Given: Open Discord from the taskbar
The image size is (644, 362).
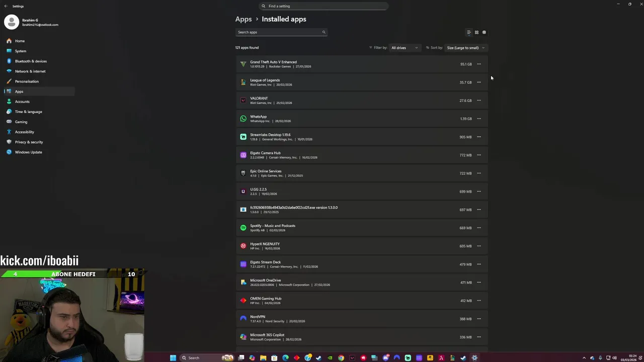Looking at the screenshot, I should (x=386, y=357).
